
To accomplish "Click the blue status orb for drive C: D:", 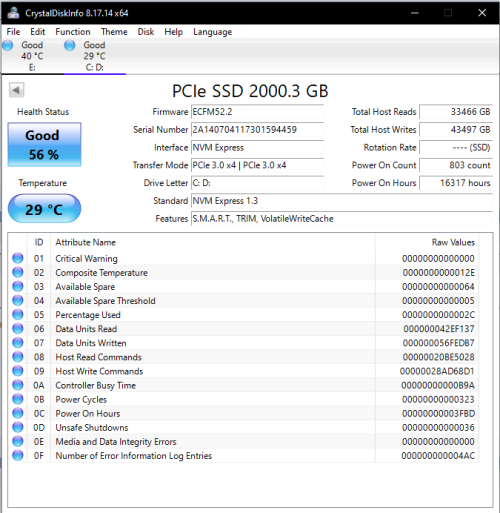I will click(x=70, y=45).
